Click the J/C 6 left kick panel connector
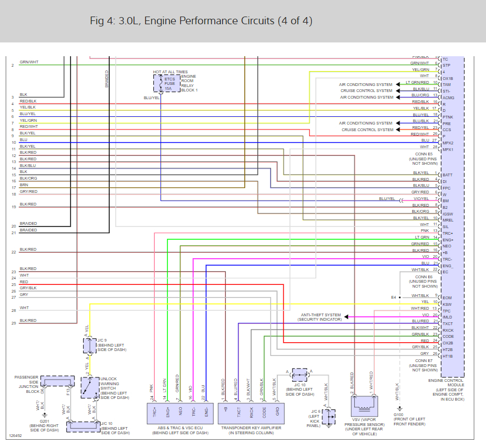Viewport: 486px width, 448px height. [328, 417]
